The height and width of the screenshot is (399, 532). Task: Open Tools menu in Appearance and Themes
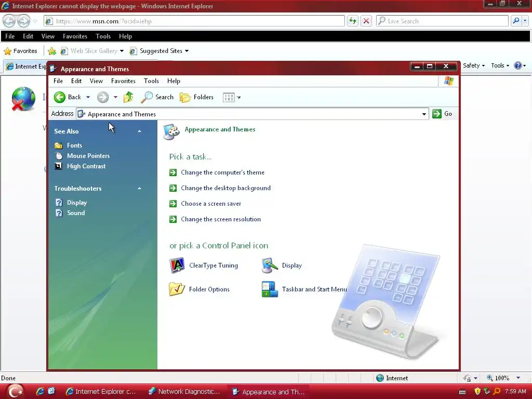click(151, 81)
